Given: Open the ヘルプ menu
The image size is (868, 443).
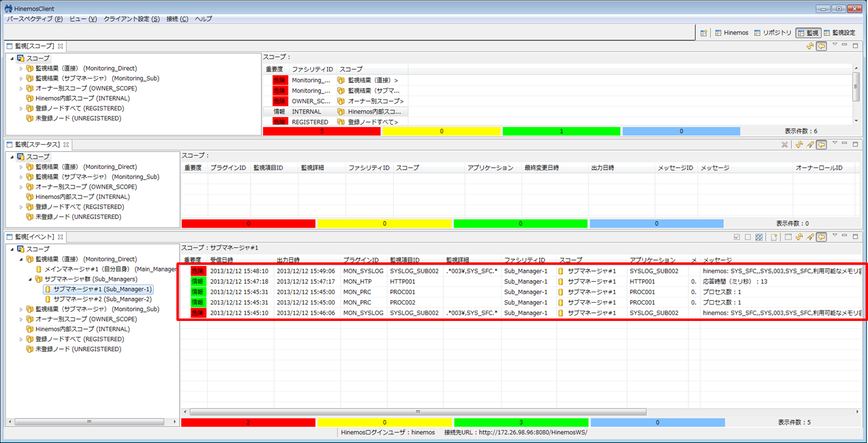Looking at the screenshot, I should pyautogui.click(x=203, y=19).
